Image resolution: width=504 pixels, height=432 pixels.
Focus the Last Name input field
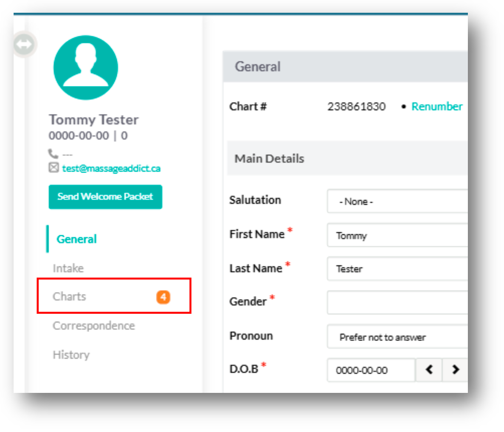(397, 269)
